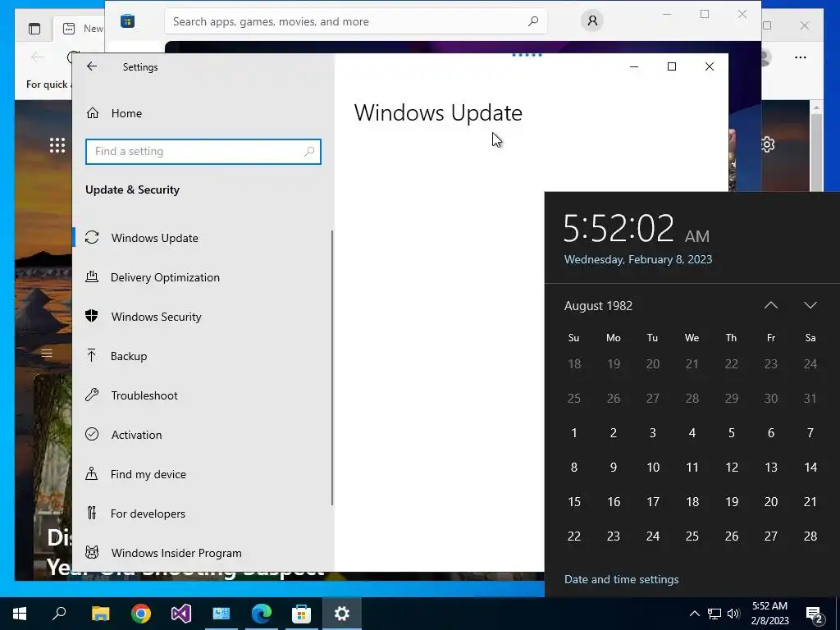Open the app launcher grid in Edge page
The image size is (840, 630).
57,145
